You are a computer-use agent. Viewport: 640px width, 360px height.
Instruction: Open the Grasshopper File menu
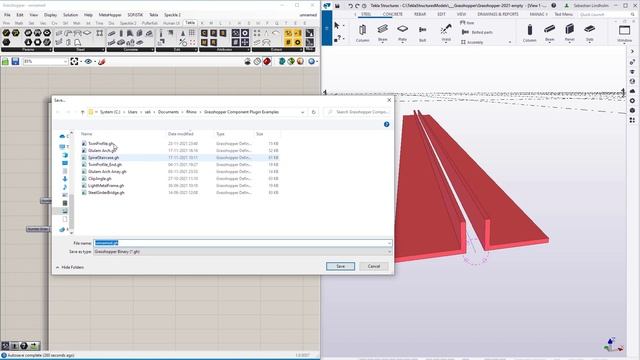(x=7, y=15)
